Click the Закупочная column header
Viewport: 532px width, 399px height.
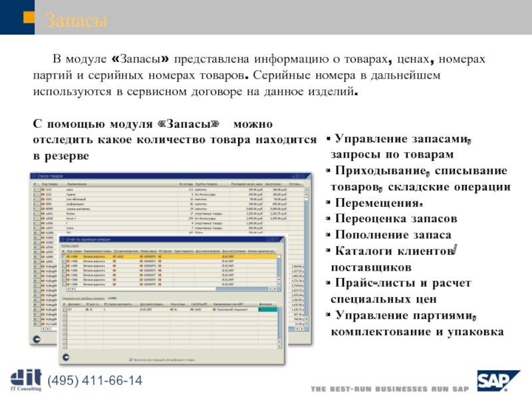click(276, 184)
